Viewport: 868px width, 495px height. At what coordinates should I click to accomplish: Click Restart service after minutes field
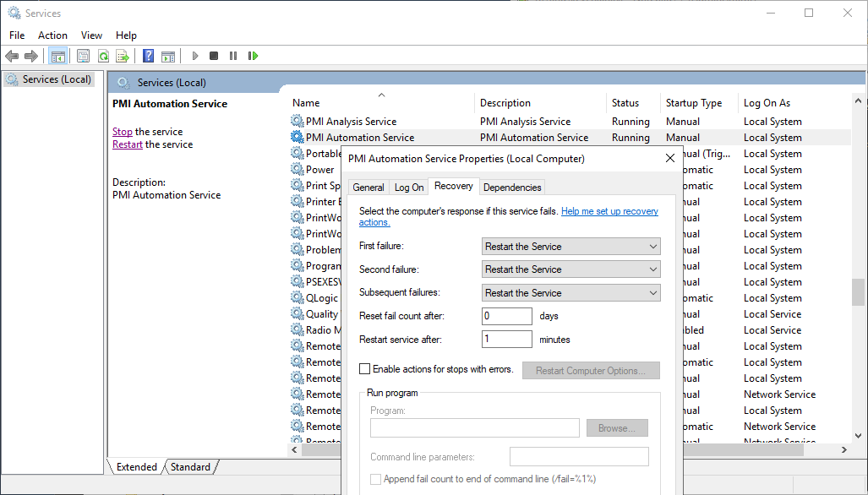click(506, 339)
